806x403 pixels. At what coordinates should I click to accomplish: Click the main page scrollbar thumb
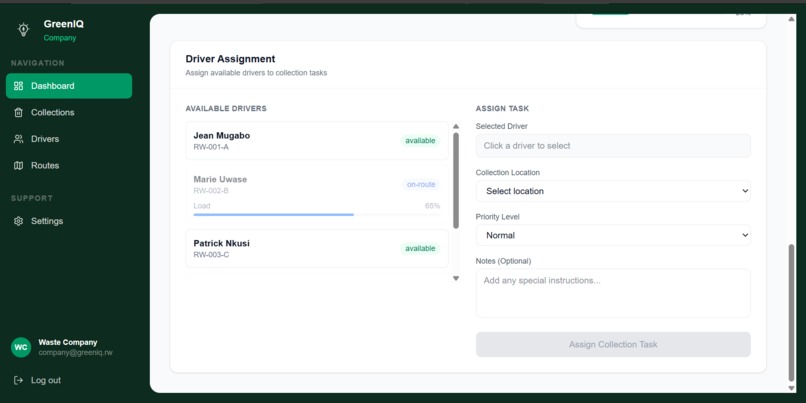pyautogui.click(x=791, y=313)
